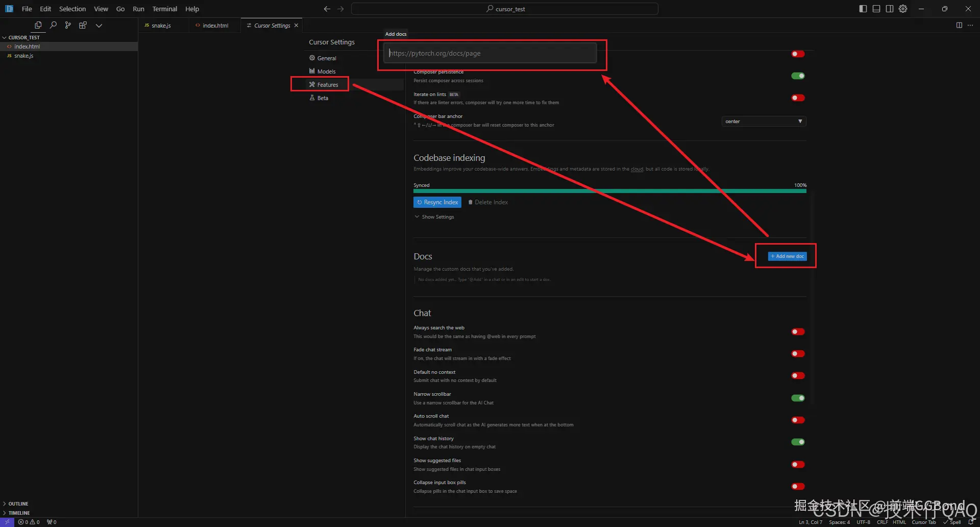Open the Help menu
The height and width of the screenshot is (527, 980).
click(192, 9)
